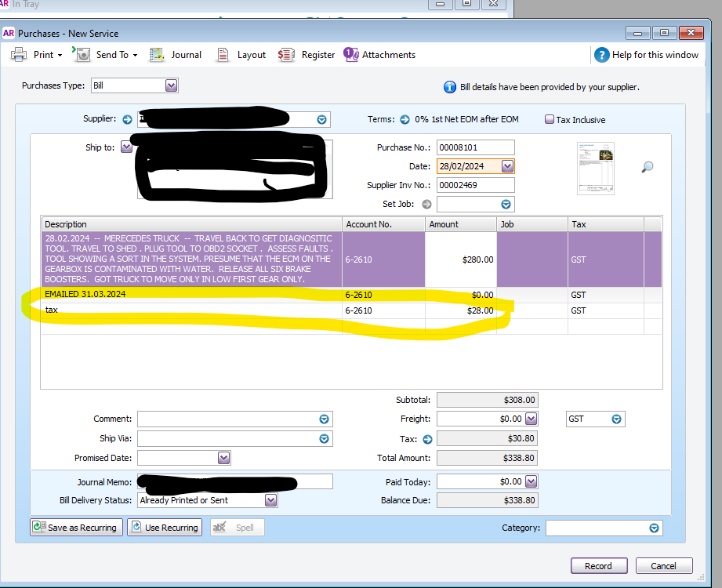
Task: Expand the Bill Delivery Status dropdown
Action: coord(270,500)
